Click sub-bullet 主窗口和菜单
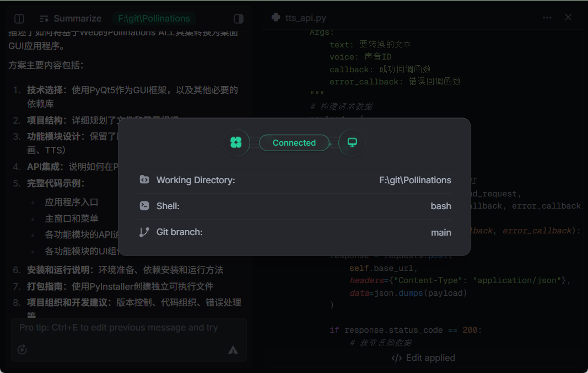Viewport: 588px width, 373px height. (x=72, y=219)
